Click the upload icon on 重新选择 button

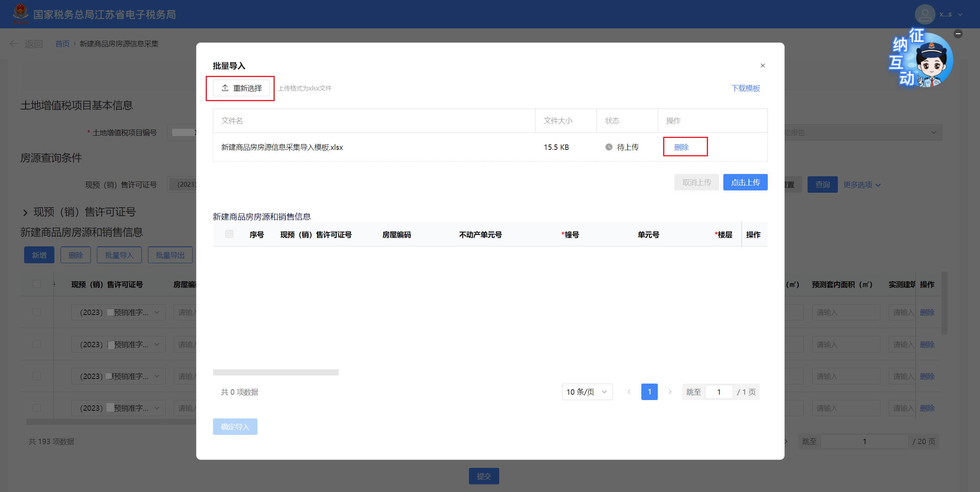coord(225,88)
